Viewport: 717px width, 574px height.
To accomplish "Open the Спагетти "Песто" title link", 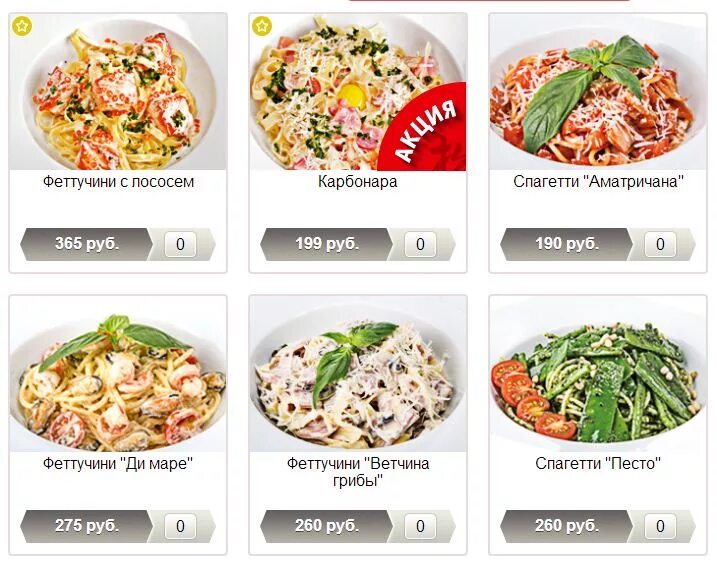I will coord(598,464).
